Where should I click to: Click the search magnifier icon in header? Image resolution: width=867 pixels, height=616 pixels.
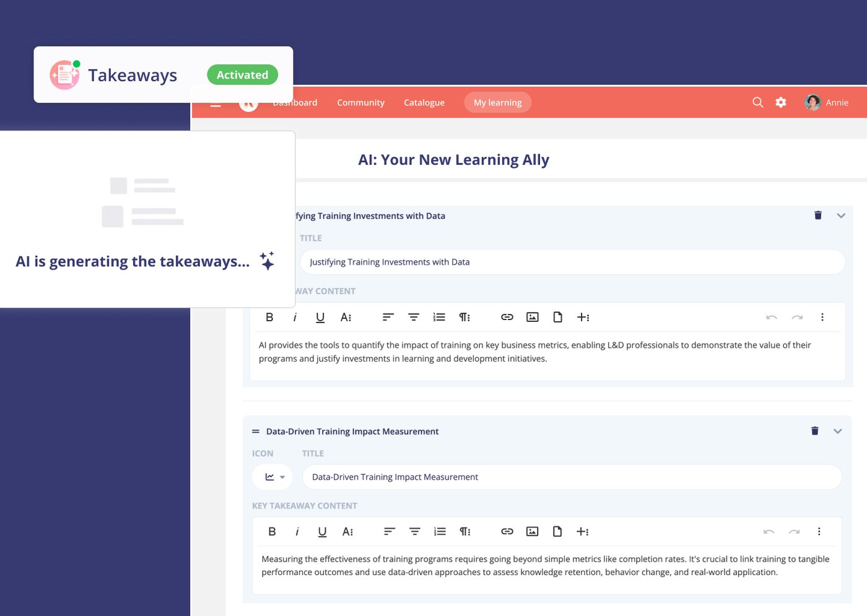click(757, 102)
